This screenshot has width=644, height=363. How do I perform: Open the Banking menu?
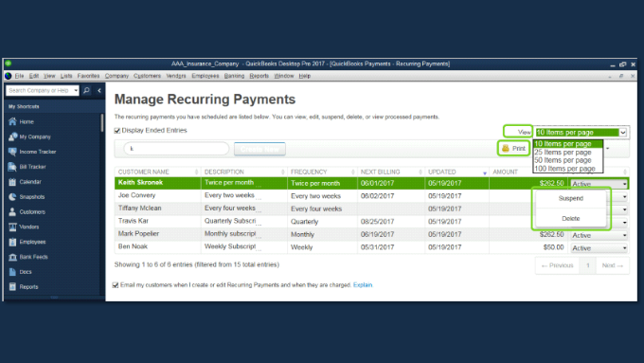(x=234, y=76)
